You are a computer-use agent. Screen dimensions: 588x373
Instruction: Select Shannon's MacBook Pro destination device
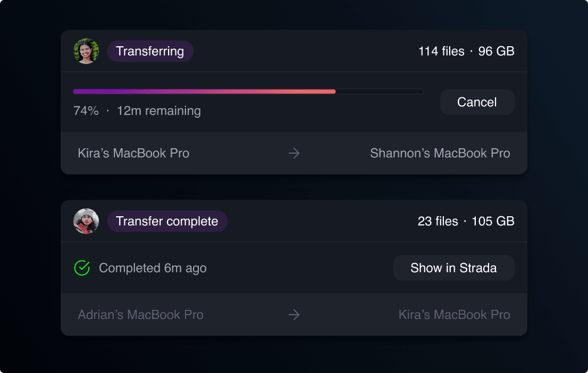440,153
